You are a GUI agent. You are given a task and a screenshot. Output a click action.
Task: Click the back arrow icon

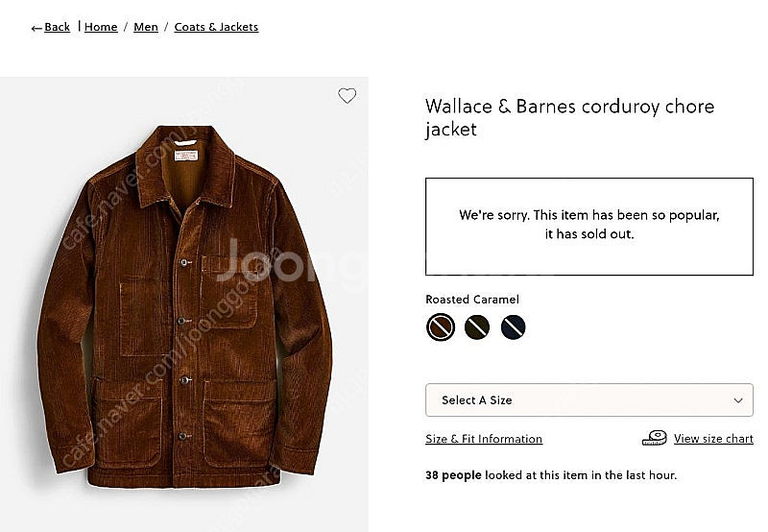[36, 29]
